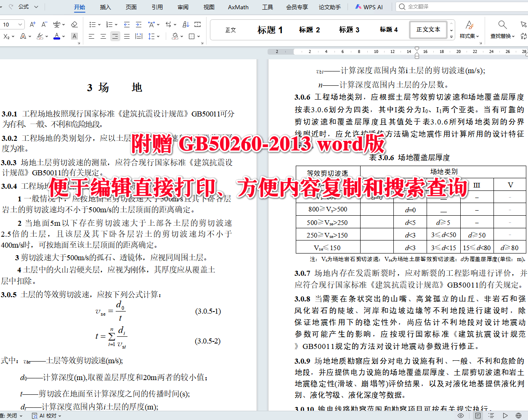Toggle character shading A icon
528x420 pixels.
74,37
